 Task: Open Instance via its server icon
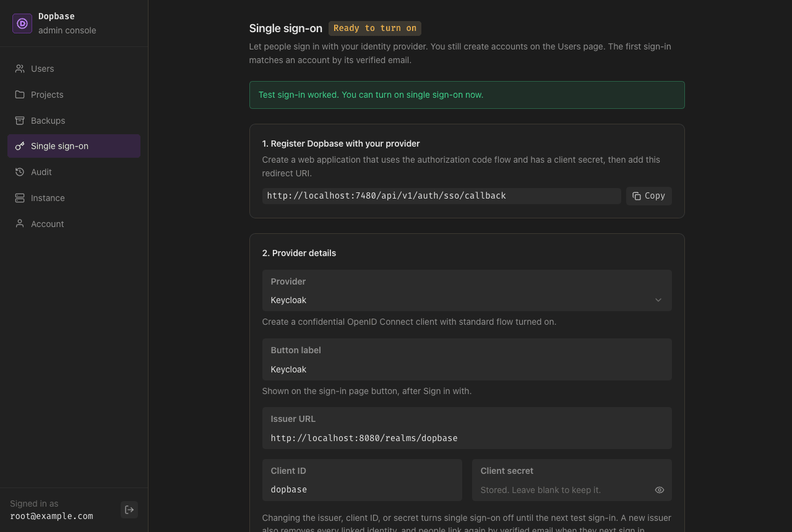click(x=20, y=198)
